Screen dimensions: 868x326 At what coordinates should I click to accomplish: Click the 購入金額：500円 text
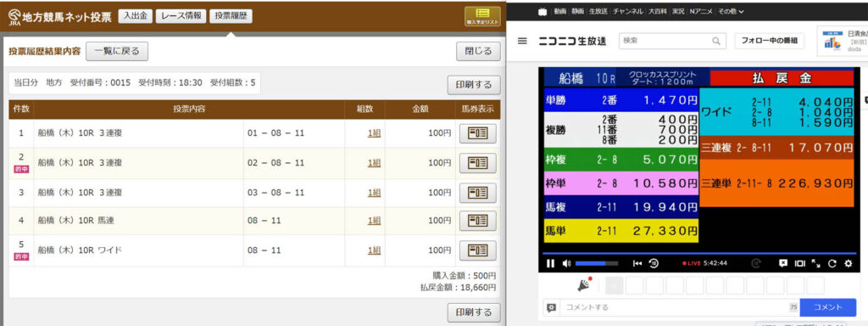click(x=465, y=275)
